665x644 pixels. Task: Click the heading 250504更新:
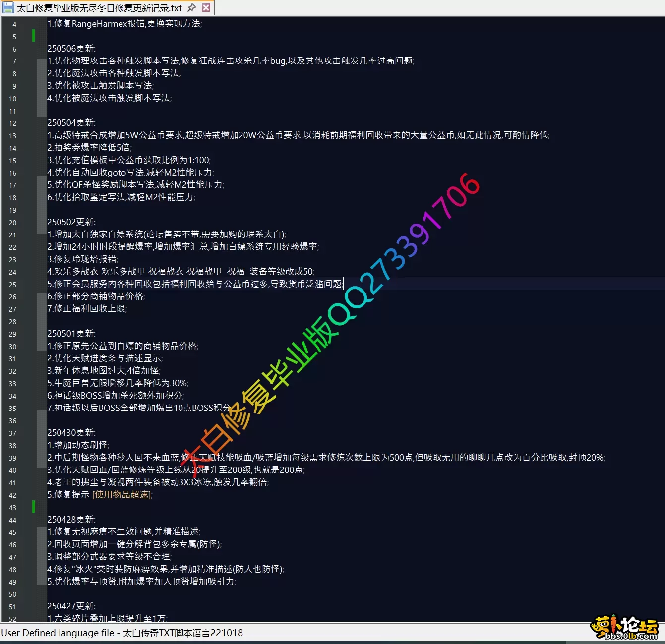(71, 123)
